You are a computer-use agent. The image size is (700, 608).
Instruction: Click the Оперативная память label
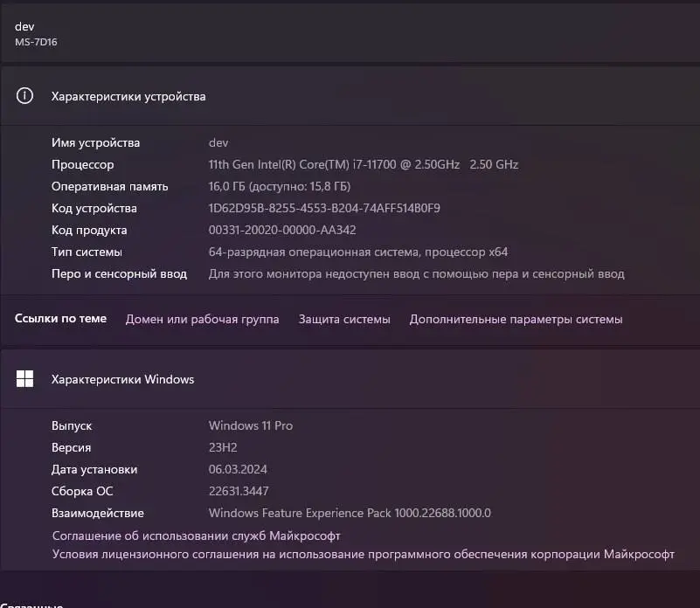109,186
